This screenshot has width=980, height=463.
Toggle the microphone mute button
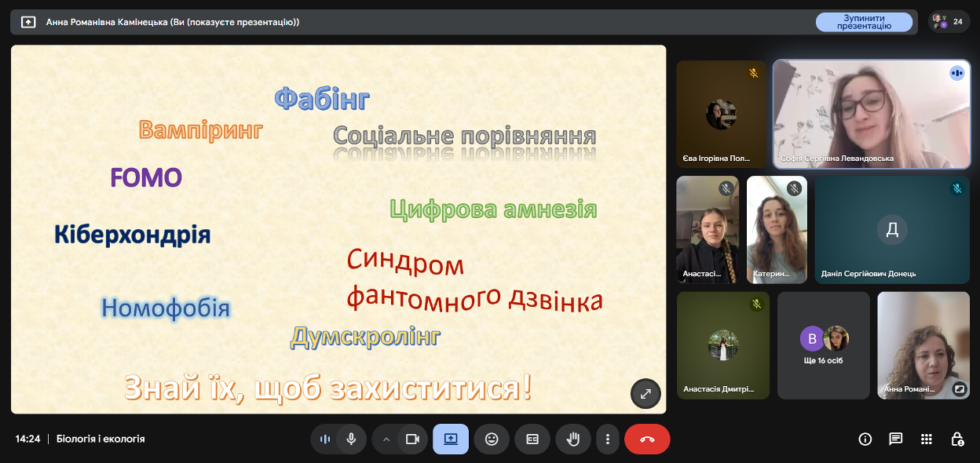(x=351, y=439)
